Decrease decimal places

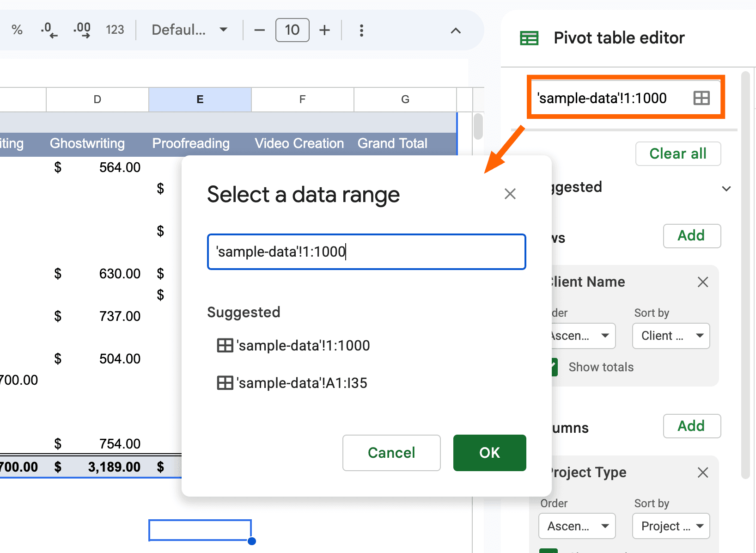[49, 30]
